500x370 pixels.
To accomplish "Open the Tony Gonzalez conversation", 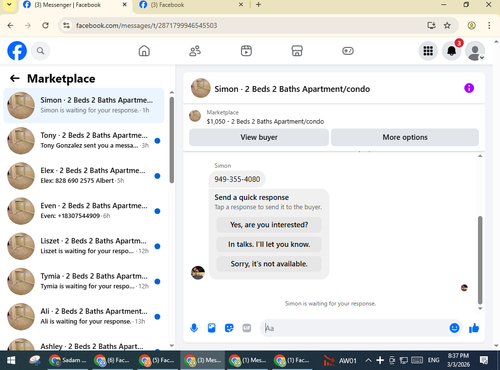I will click(84, 140).
